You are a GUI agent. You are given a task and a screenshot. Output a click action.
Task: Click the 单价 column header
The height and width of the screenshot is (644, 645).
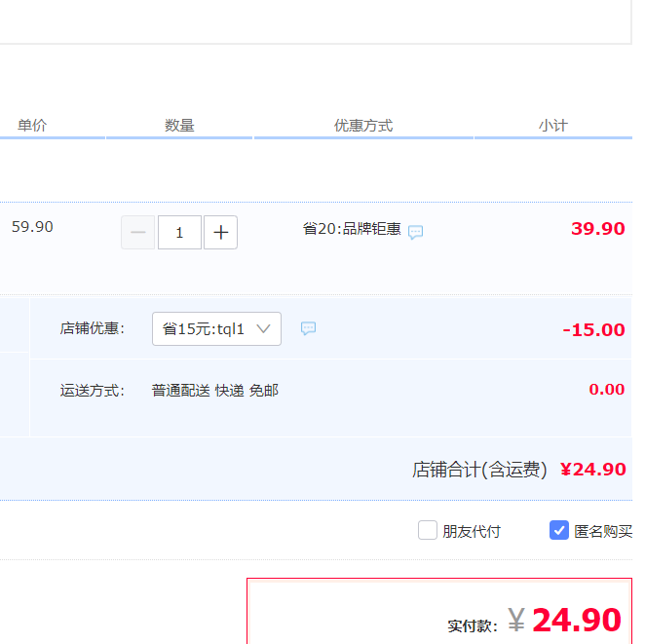point(32,126)
